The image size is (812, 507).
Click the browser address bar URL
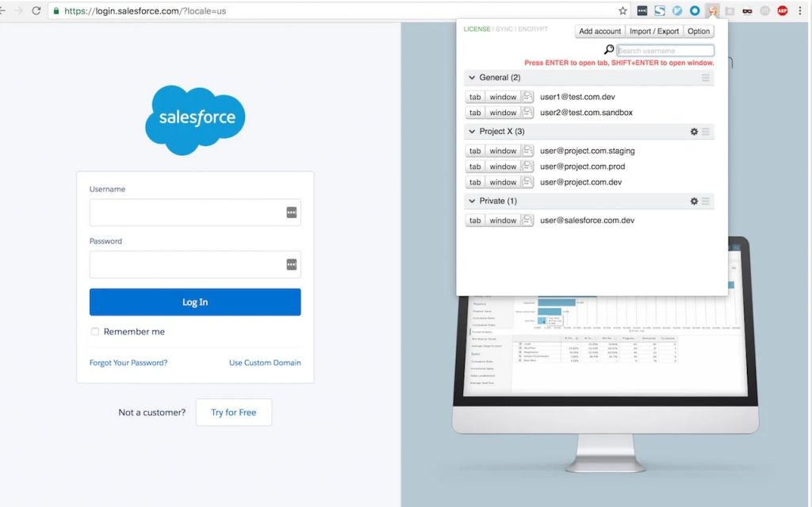145,11
